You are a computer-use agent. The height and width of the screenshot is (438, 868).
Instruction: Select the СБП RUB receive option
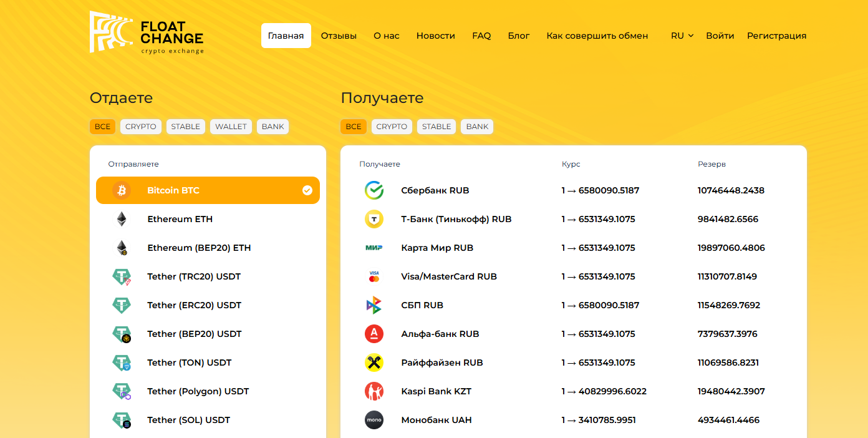422,305
